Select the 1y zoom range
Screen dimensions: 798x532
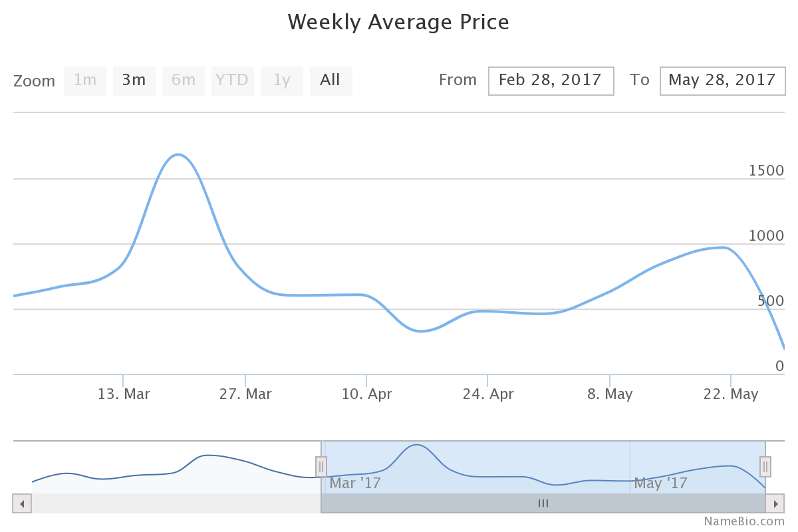(x=282, y=80)
